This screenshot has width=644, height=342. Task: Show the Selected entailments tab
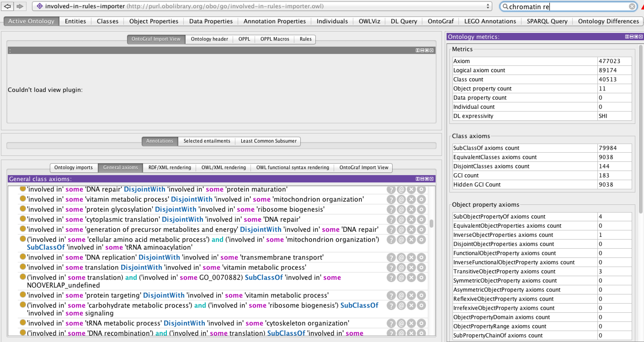[x=207, y=141]
